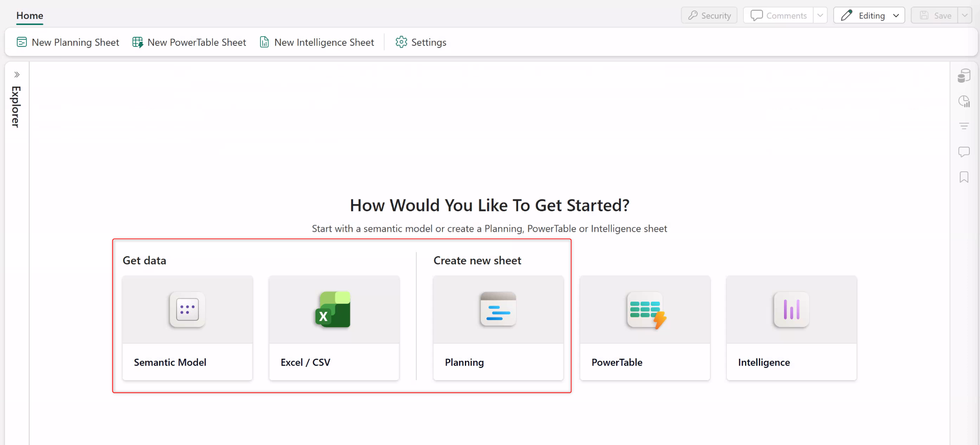
Task: Select the PowerTable sheet card
Action: pyautogui.click(x=645, y=328)
